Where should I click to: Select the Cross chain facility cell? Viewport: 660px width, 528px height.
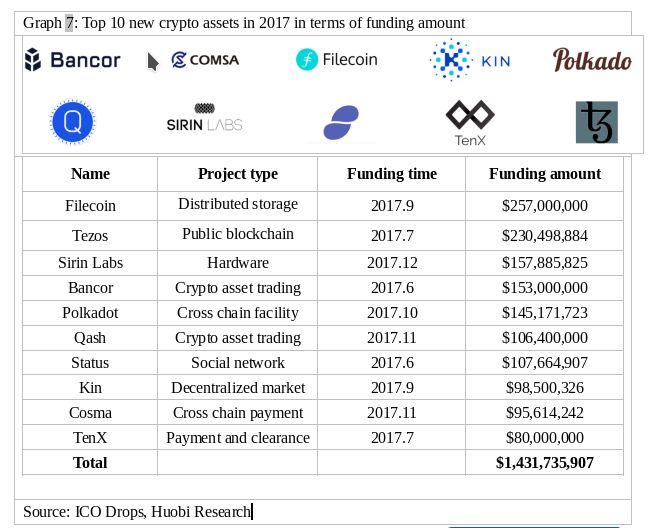point(237,313)
